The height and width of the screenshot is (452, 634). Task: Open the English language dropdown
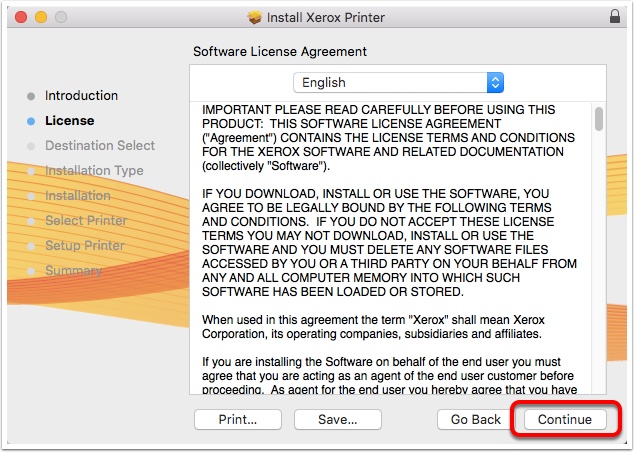(x=398, y=82)
